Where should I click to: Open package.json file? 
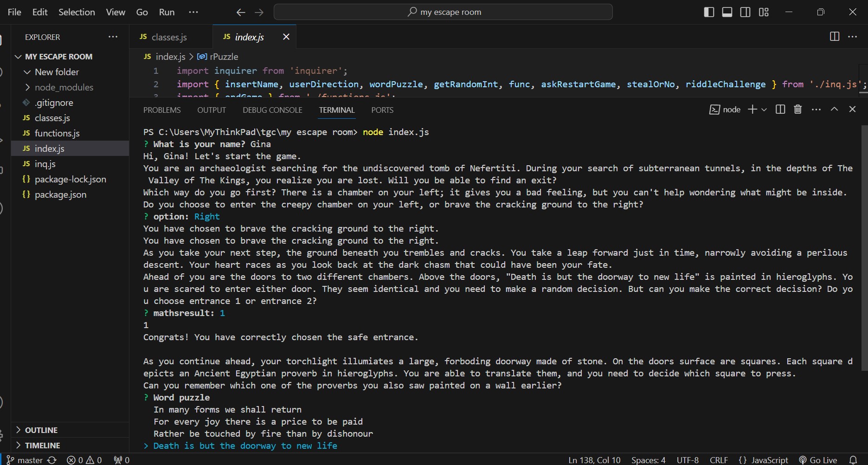(x=70, y=194)
